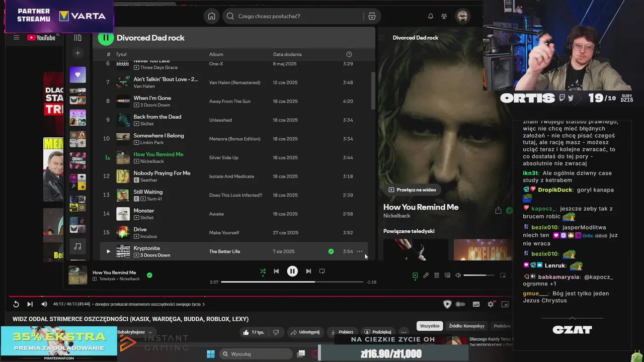
Task: Share How You Remind Me icon
Action: pyautogui.click(x=498, y=211)
